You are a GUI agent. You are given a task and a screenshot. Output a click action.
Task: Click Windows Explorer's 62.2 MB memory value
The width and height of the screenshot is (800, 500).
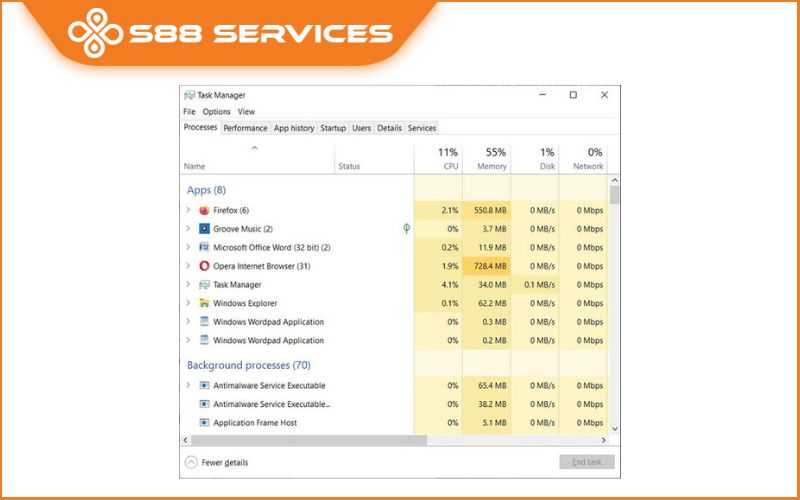pos(492,303)
